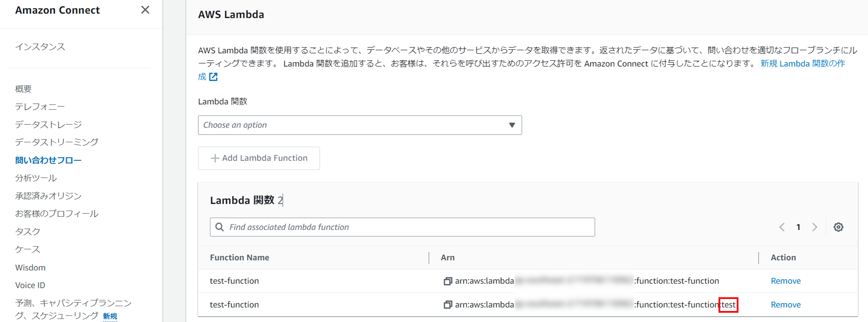Image resolution: width=868 pixels, height=322 pixels.
Task: Open the 問い合わせフロー menu item
Action: pos(48,160)
